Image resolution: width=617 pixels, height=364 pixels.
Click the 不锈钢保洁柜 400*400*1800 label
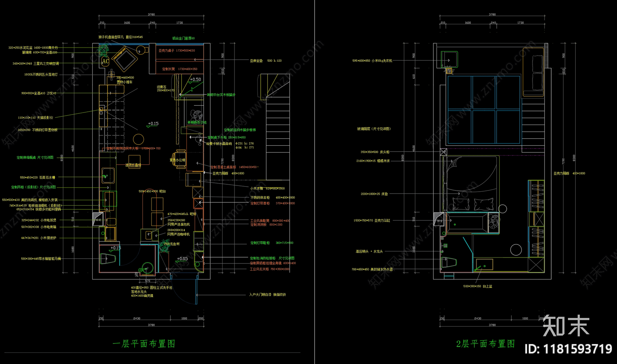click(273, 197)
